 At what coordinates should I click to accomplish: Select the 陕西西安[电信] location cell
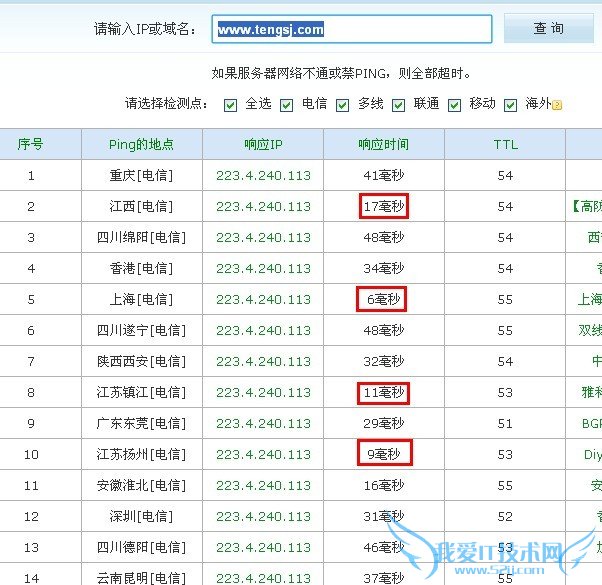(x=141, y=361)
